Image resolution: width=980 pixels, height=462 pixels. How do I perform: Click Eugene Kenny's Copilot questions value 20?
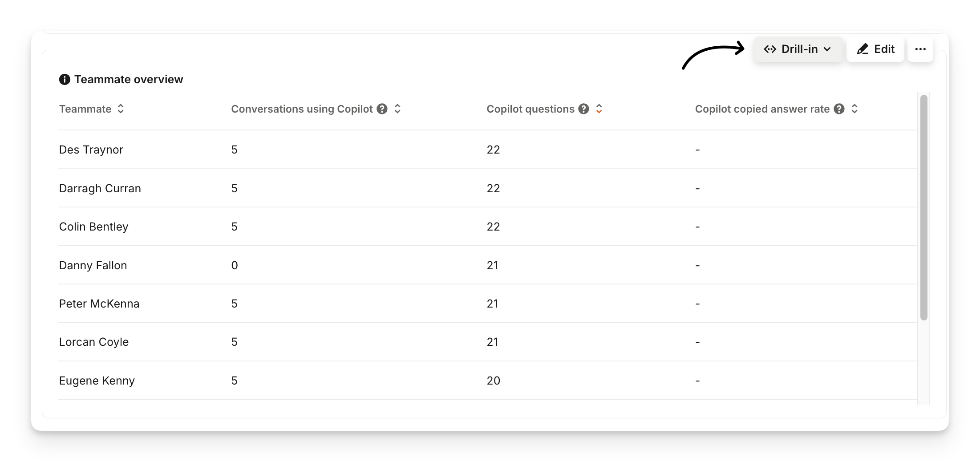click(x=493, y=381)
